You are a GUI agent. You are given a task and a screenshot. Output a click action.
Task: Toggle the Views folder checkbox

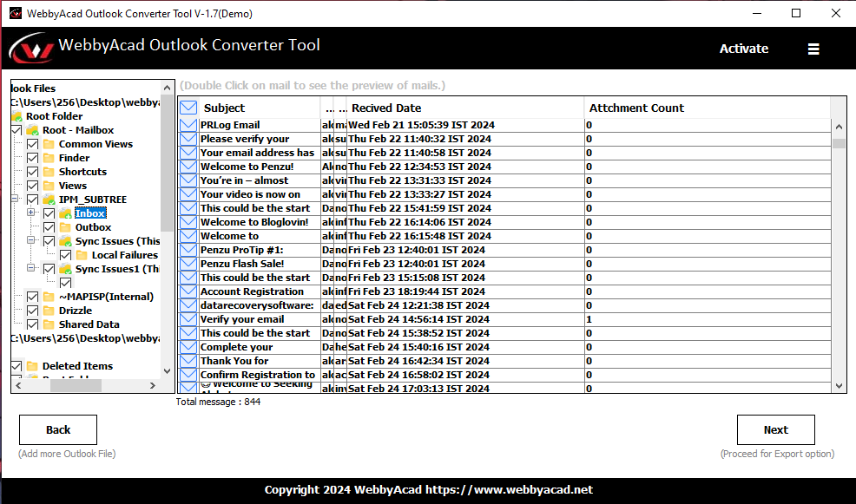tap(33, 186)
